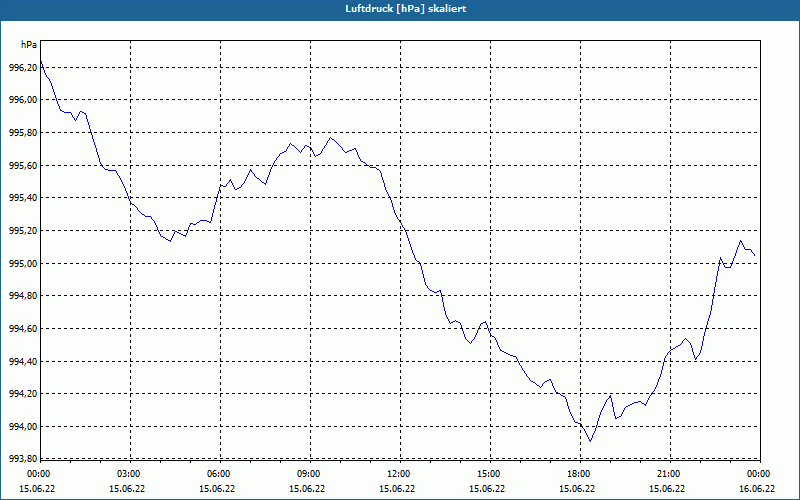Click the curve end near 00:00 16.06.22
Viewport: 800px width, 500px height.
click(x=755, y=256)
